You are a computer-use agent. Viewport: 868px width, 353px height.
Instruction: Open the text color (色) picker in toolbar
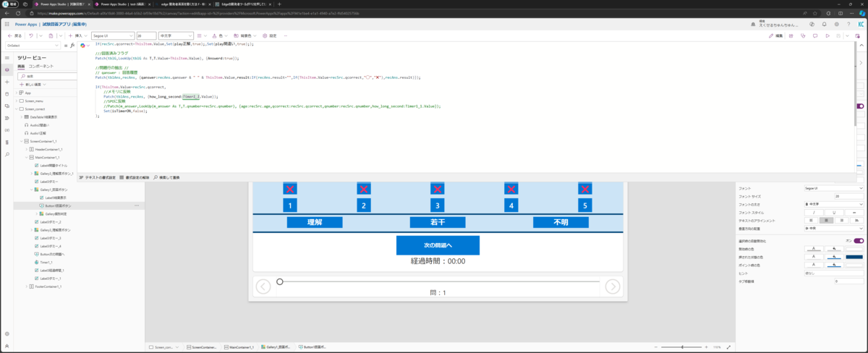220,35
